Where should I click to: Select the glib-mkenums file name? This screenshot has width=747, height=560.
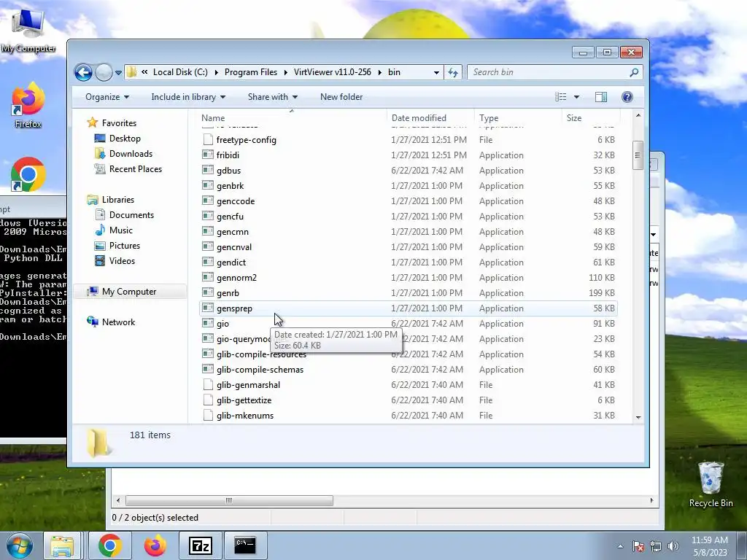(245, 415)
